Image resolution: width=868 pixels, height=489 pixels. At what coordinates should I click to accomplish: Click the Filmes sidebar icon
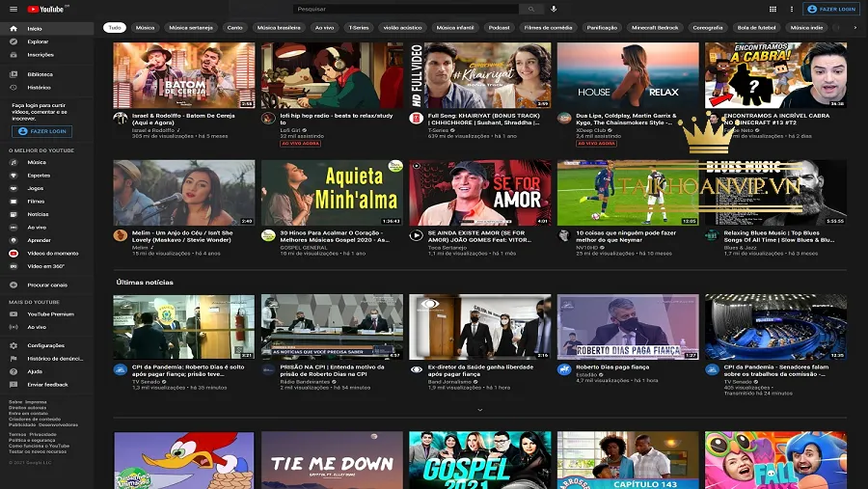pyautogui.click(x=14, y=201)
